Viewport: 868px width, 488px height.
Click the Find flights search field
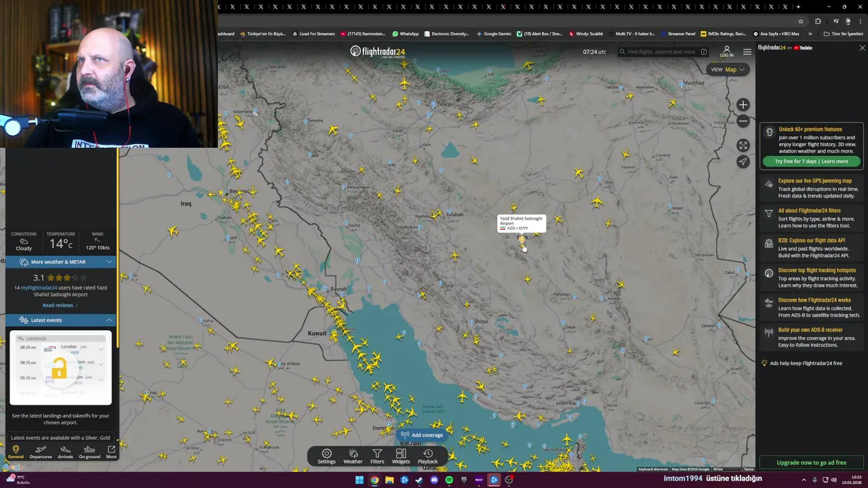click(x=662, y=52)
